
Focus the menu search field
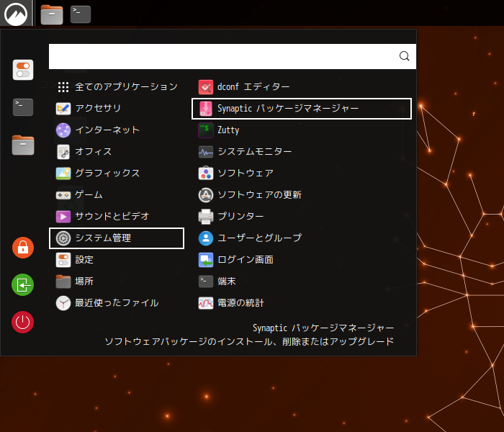[x=233, y=56]
